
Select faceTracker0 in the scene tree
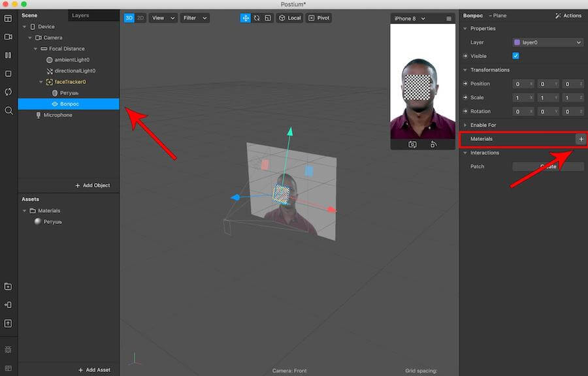[x=70, y=82]
